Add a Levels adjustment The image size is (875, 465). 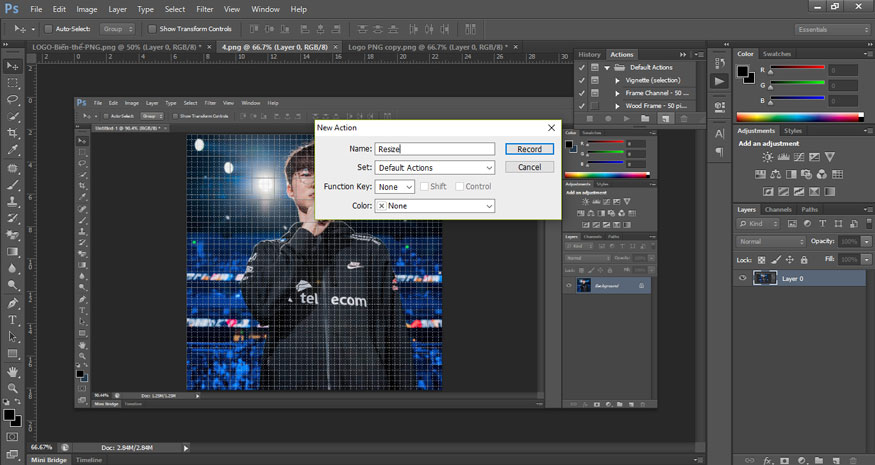783,157
